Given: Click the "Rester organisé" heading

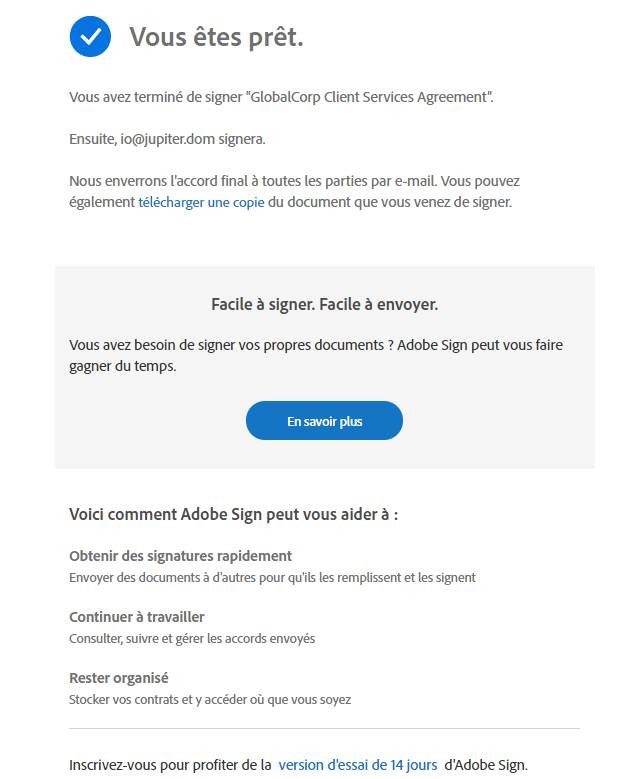Looking at the screenshot, I should [118, 678].
